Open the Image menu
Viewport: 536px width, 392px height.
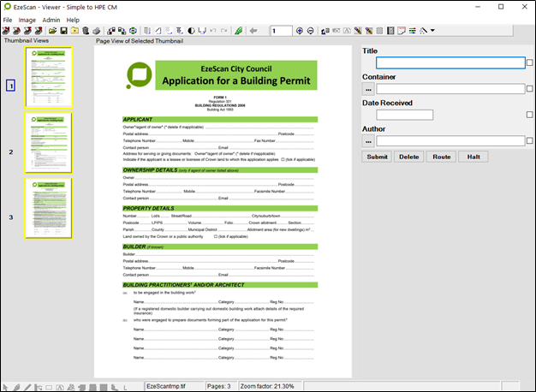(x=27, y=19)
